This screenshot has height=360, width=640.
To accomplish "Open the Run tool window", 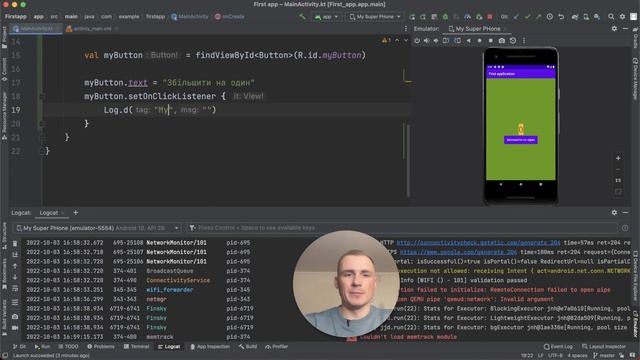I will point(42,347).
